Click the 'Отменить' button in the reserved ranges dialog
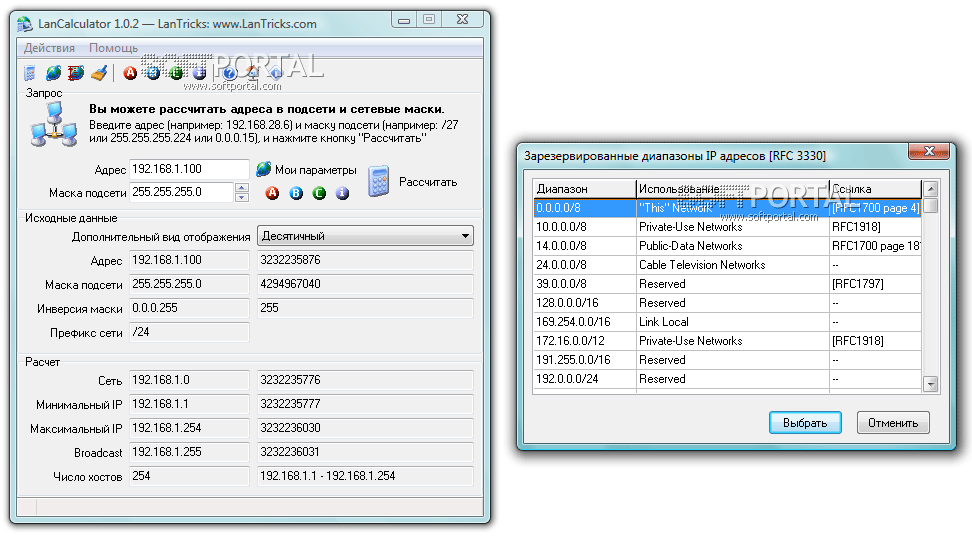Screen dimensions: 972x536 point(893,423)
